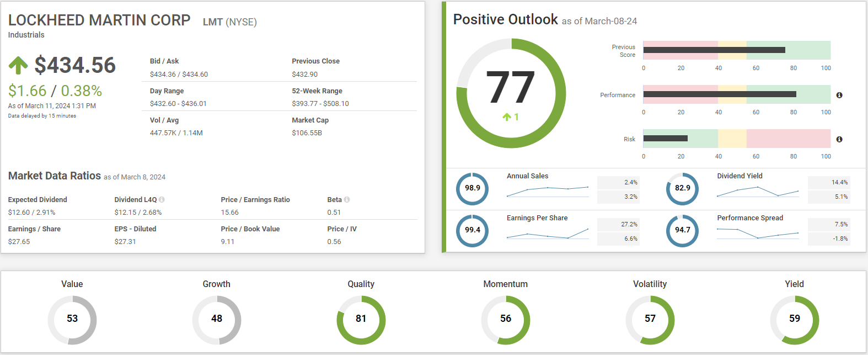Viewport: 868px width, 355px height.
Task: Click the LMT (NYSE) ticker symbol
Action: [230, 22]
